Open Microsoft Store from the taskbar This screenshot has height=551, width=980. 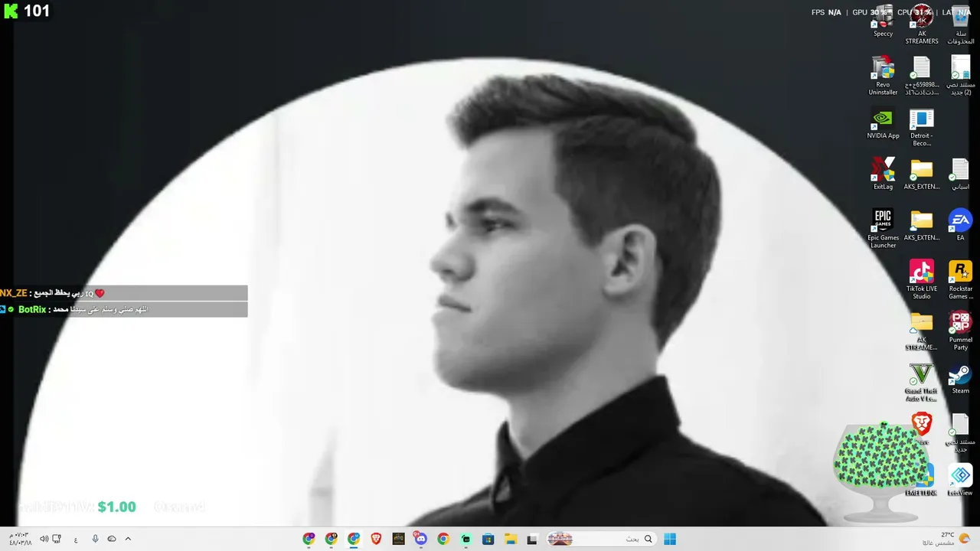pos(488,539)
